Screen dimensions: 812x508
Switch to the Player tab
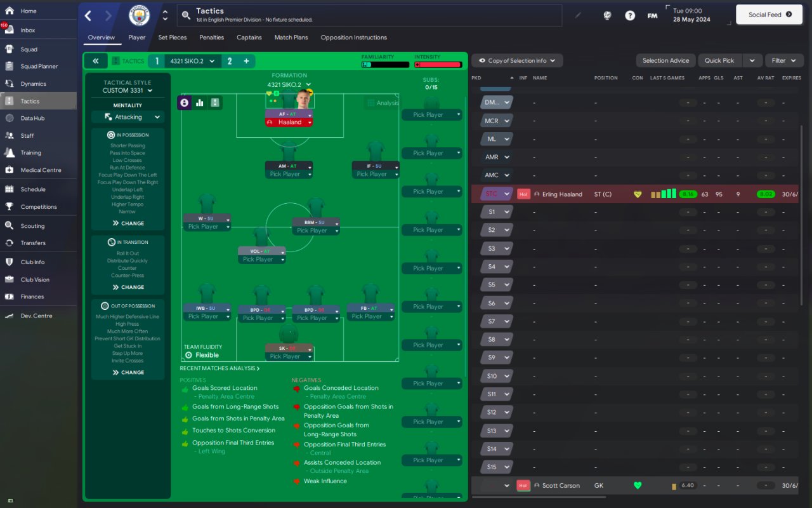[137, 37]
